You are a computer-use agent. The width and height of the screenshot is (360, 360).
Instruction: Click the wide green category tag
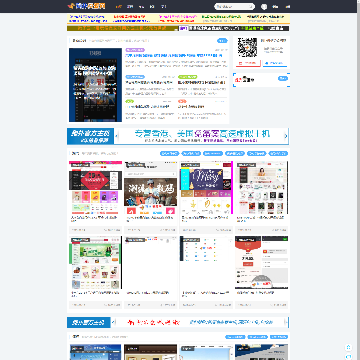[188, 77]
